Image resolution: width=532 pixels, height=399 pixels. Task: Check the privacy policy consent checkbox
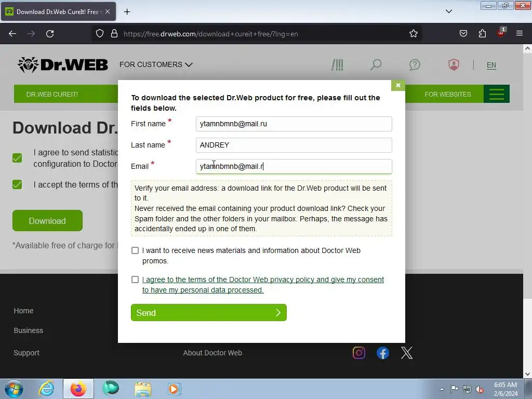click(135, 280)
